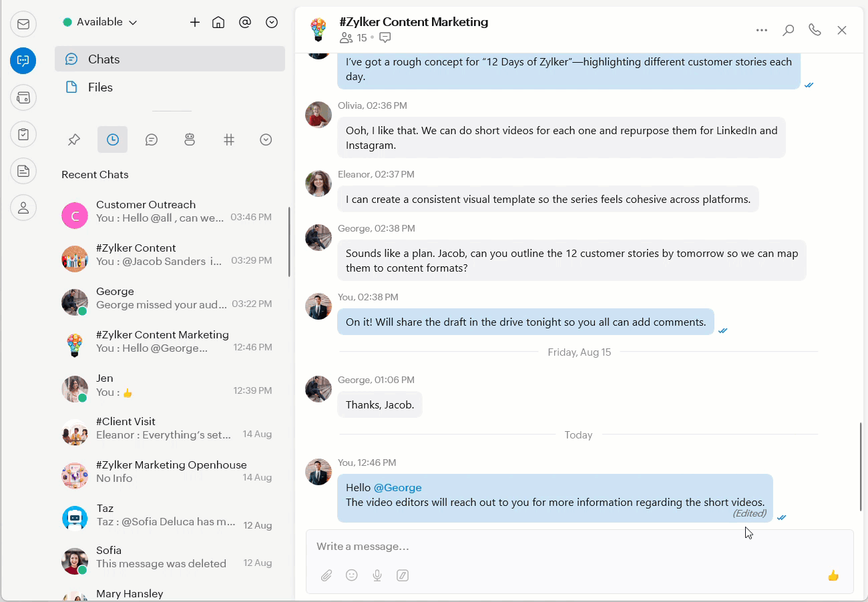Show bots tab in chat filters

[x=190, y=139]
